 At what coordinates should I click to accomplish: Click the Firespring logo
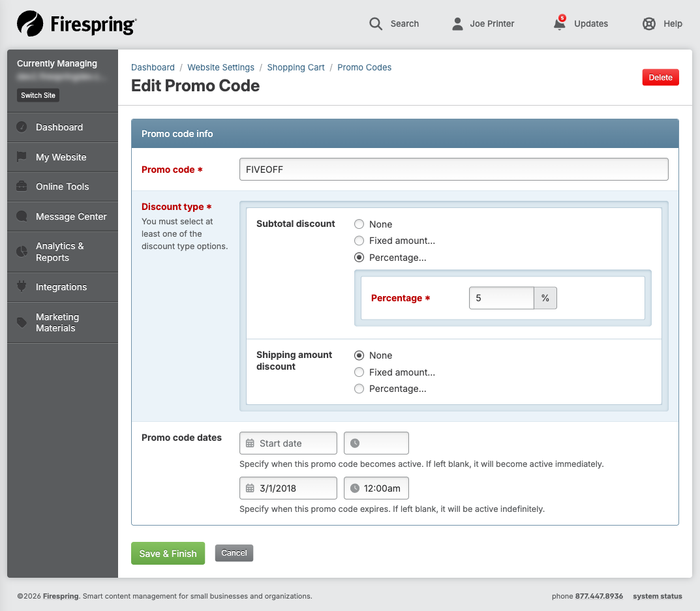coord(77,23)
